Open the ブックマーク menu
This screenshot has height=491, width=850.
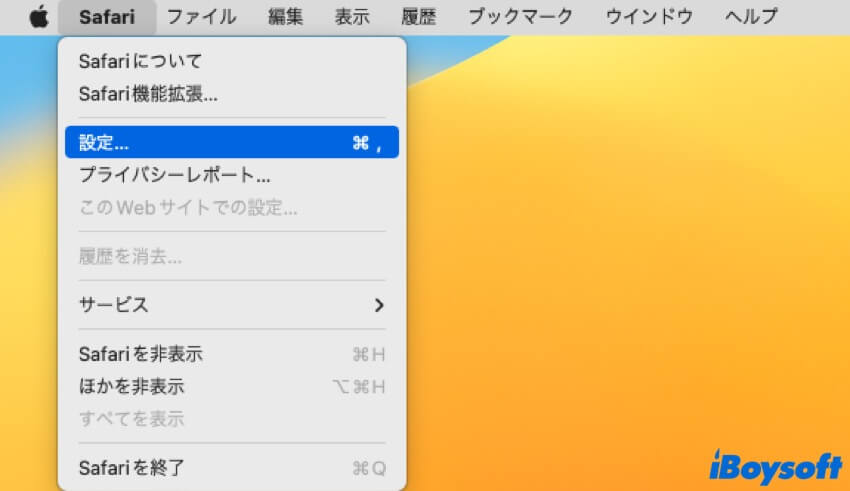pyautogui.click(x=520, y=17)
